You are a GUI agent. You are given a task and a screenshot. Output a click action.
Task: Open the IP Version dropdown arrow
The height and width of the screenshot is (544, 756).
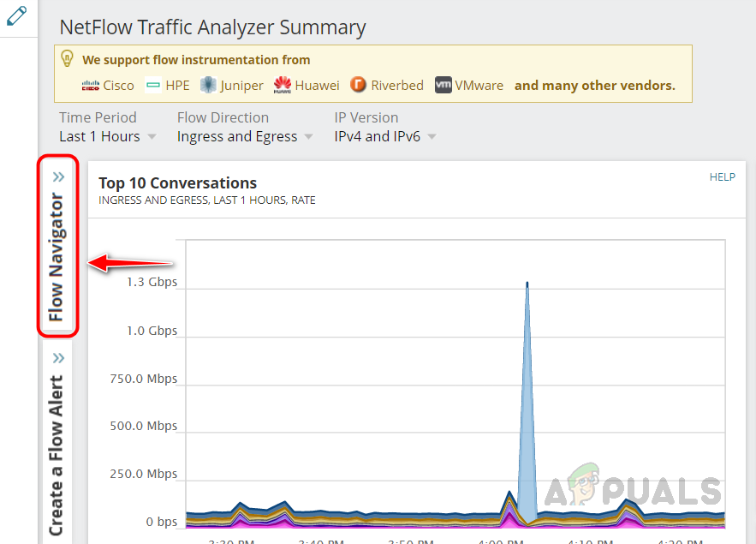click(432, 137)
